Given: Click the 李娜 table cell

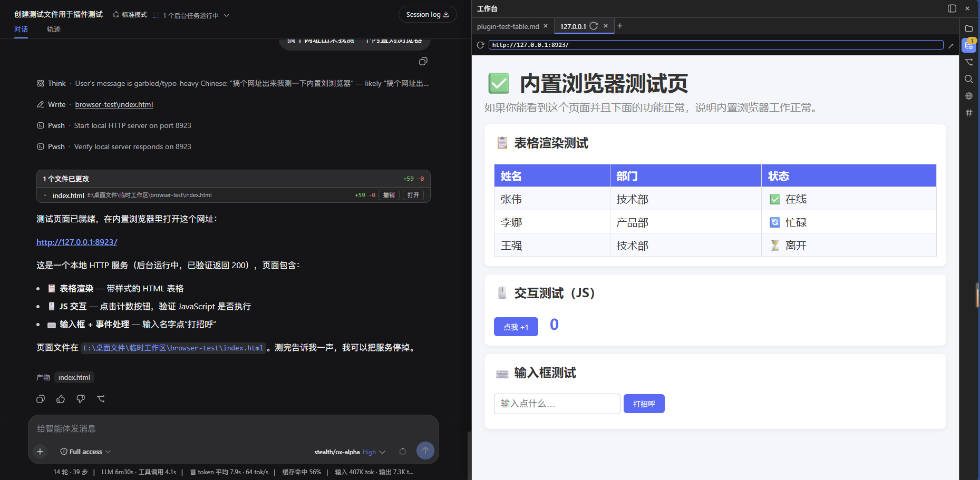Looking at the screenshot, I should (x=552, y=222).
